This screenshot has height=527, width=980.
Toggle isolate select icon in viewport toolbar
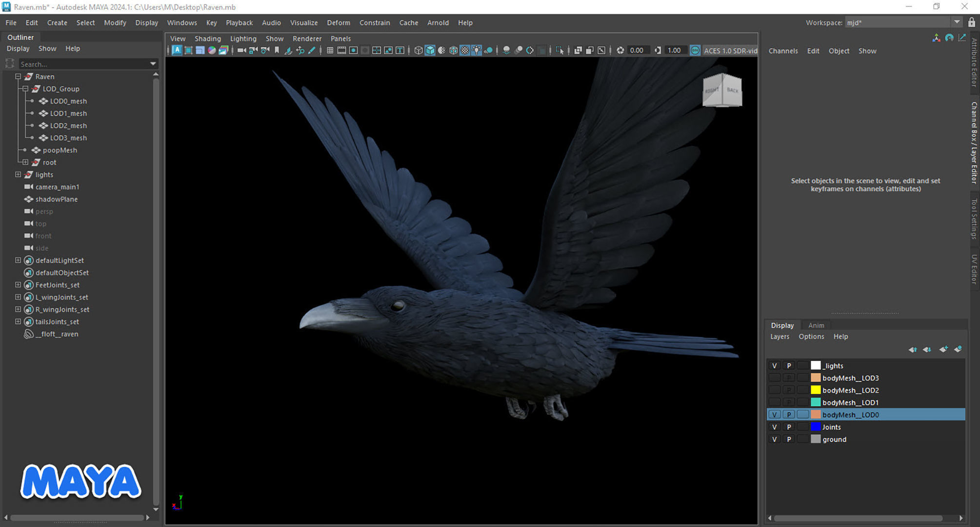560,50
